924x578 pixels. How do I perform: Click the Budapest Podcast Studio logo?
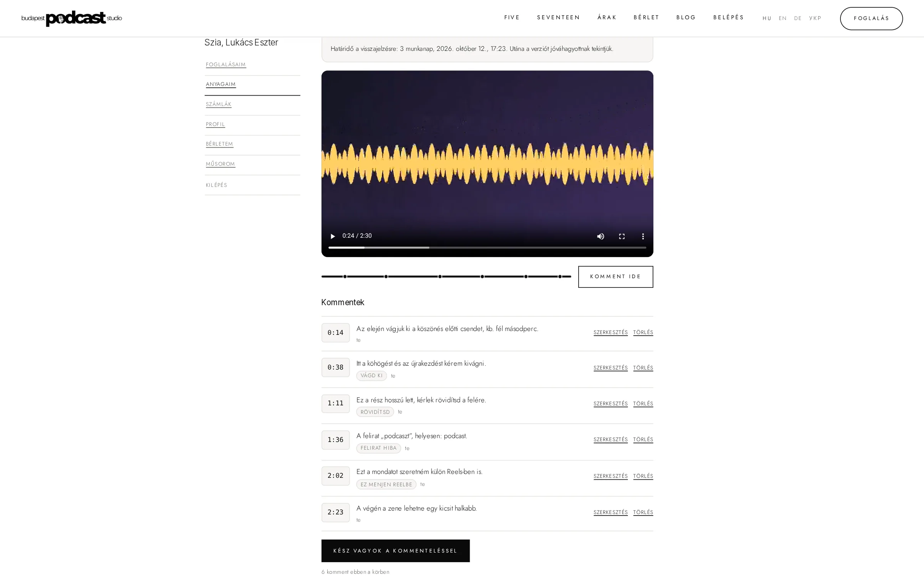click(x=72, y=18)
